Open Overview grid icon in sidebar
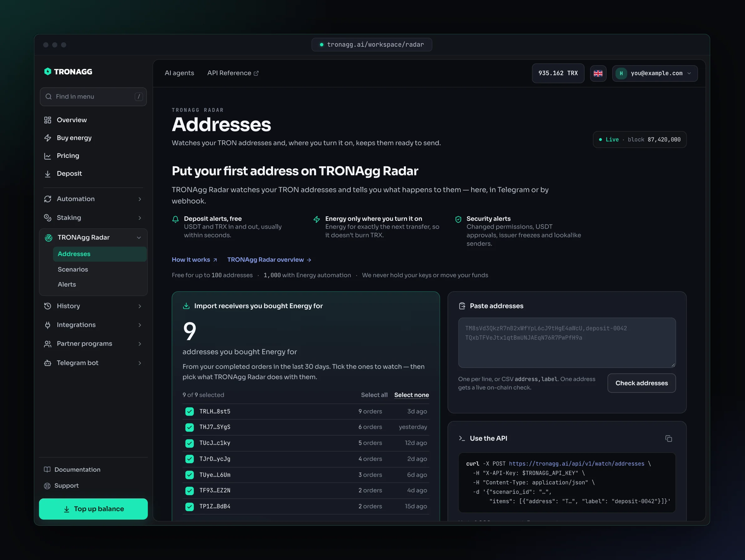This screenshot has height=560, width=745. tap(48, 120)
